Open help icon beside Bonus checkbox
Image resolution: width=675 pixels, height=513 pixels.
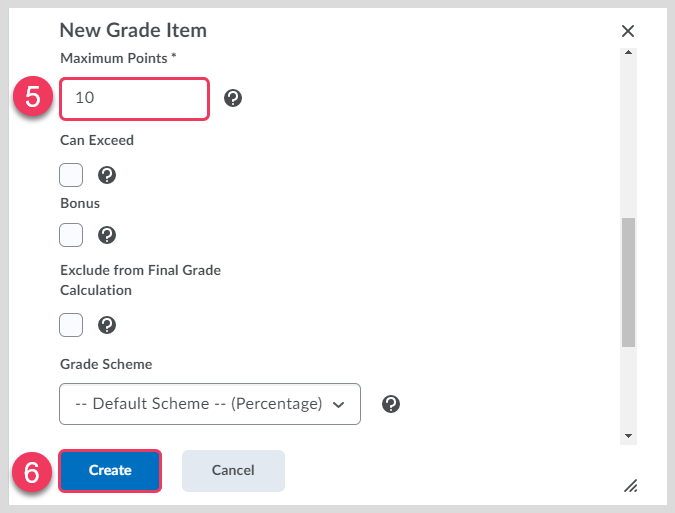[x=107, y=235]
